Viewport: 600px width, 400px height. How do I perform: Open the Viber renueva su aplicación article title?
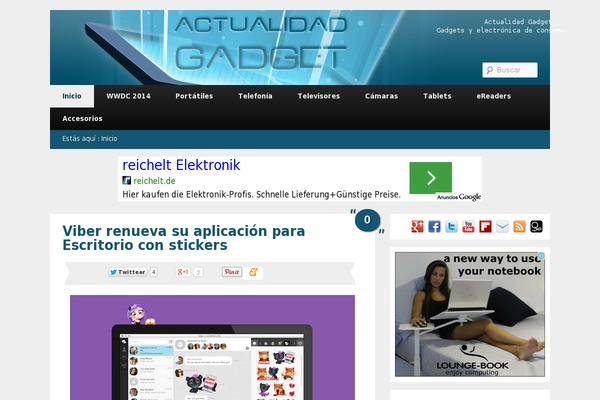point(184,238)
